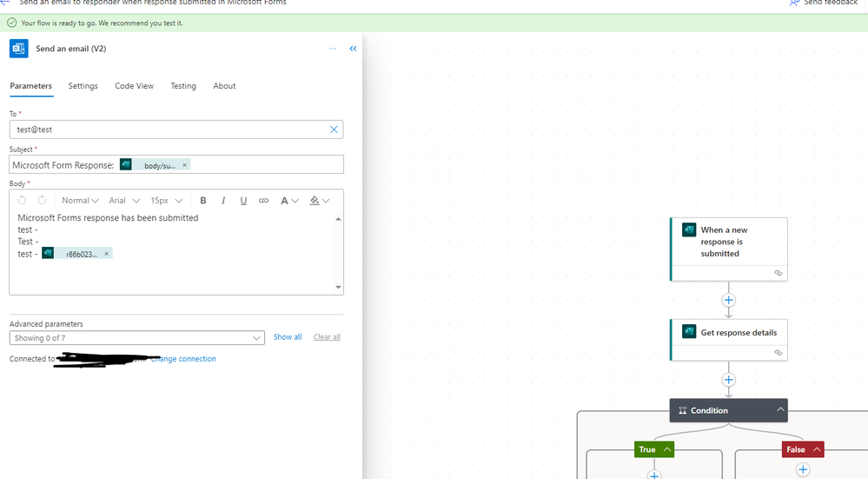Open the Arial font dropdown
The height and width of the screenshot is (479, 868).
[124, 201]
